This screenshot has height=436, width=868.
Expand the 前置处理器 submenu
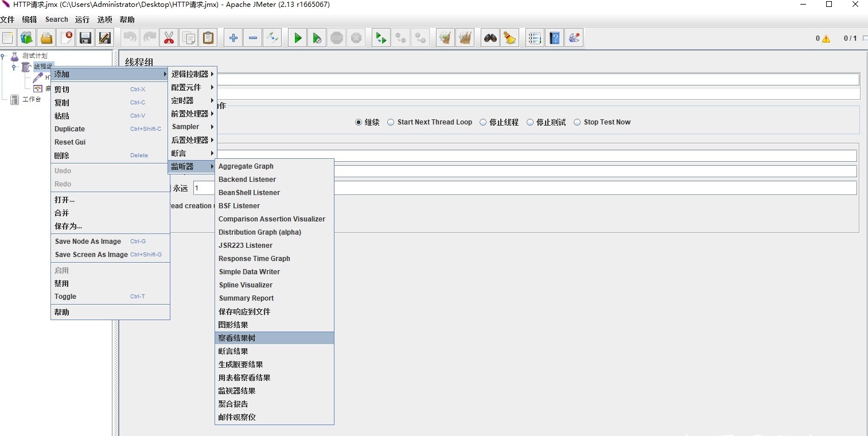(192, 114)
